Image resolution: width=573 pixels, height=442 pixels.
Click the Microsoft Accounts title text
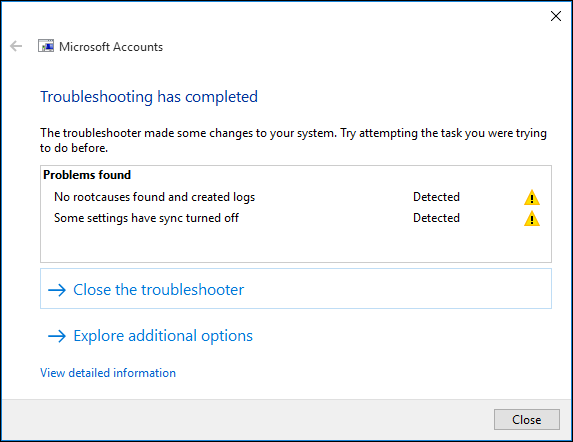point(111,47)
